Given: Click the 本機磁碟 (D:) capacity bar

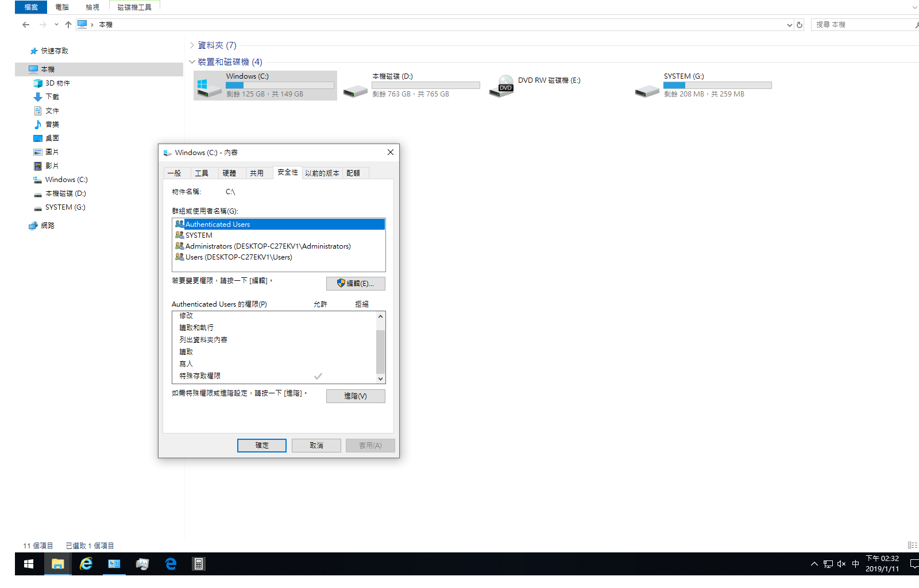Looking at the screenshot, I should tap(426, 85).
